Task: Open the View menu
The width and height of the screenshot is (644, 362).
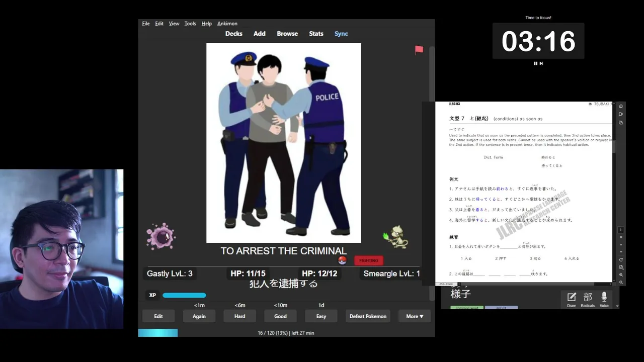Action: pos(174,24)
